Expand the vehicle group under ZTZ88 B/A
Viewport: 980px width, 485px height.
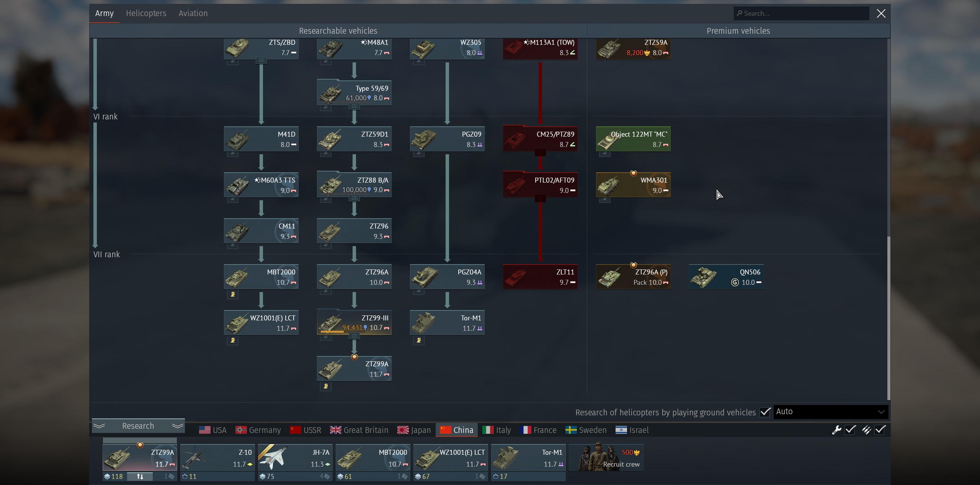[354, 198]
